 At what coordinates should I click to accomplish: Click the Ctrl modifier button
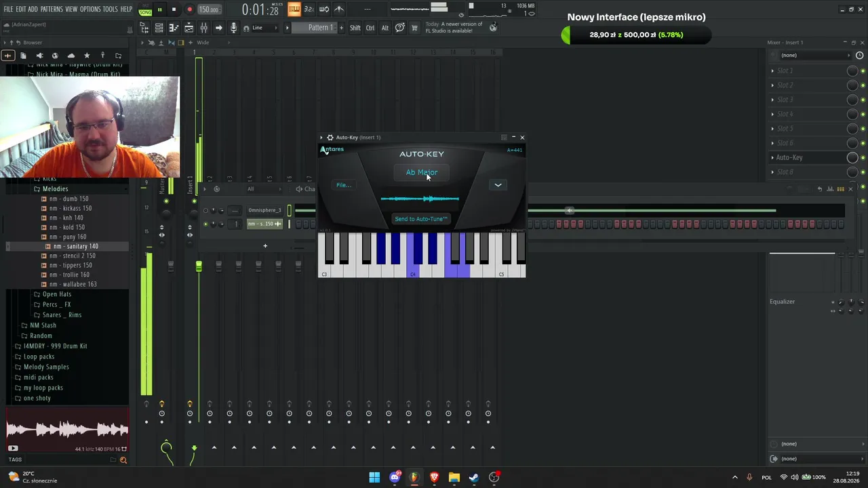click(x=370, y=28)
